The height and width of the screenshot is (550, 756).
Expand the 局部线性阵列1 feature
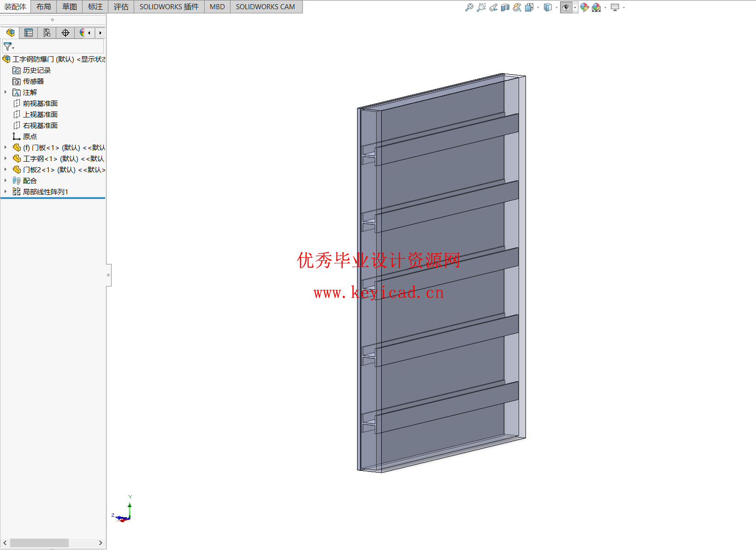(x=6, y=192)
